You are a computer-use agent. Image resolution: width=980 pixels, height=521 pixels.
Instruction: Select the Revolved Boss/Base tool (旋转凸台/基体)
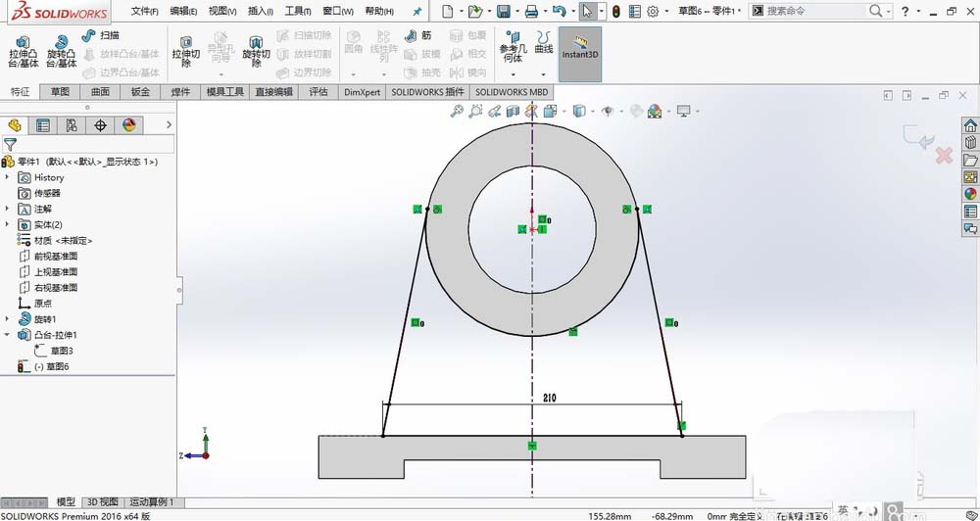click(x=61, y=51)
